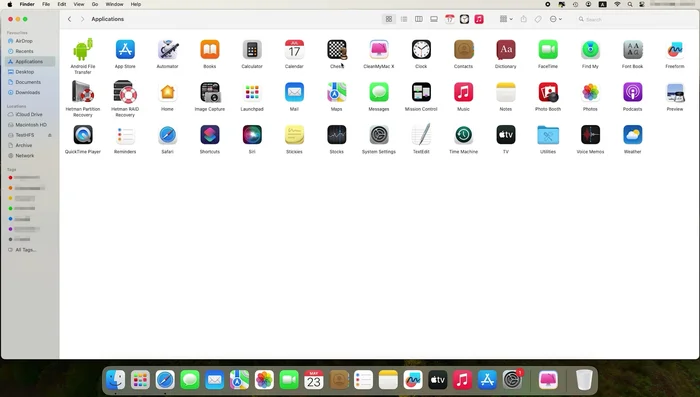Select the Shortcuts app icon
The height and width of the screenshot is (397, 700).
pyautogui.click(x=210, y=135)
